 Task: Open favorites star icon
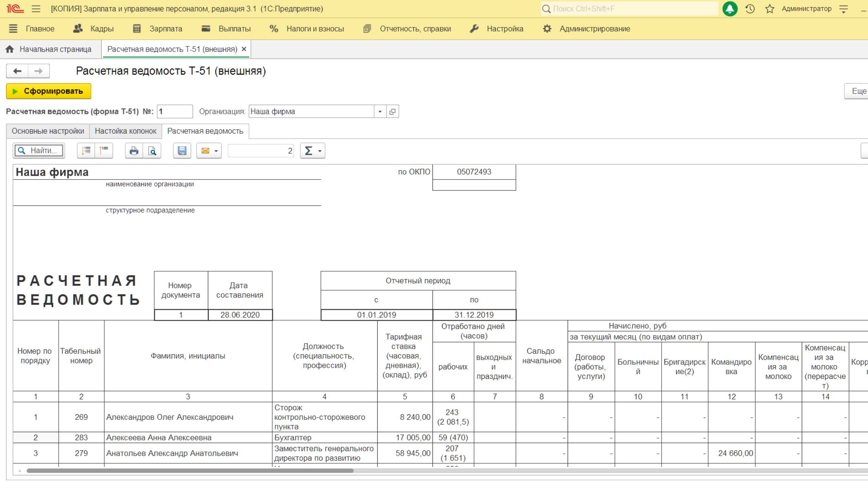click(x=769, y=9)
